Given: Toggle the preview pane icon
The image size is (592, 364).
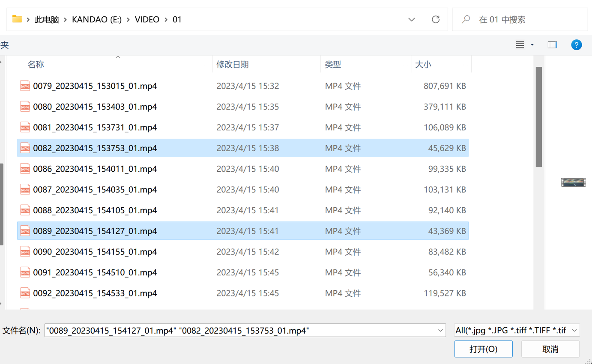Looking at the screenshot, I should pyautogui.click(x=552, y=45).
